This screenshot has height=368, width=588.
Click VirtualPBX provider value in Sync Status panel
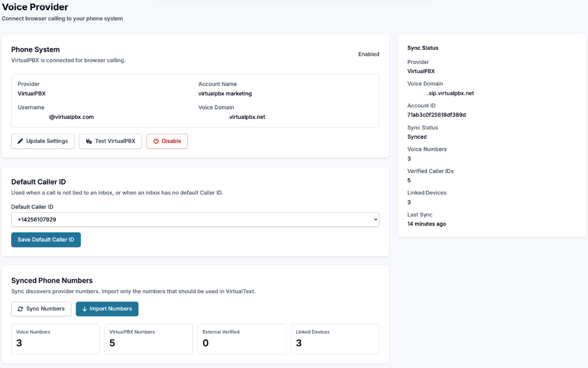click(x=421, y=71)
